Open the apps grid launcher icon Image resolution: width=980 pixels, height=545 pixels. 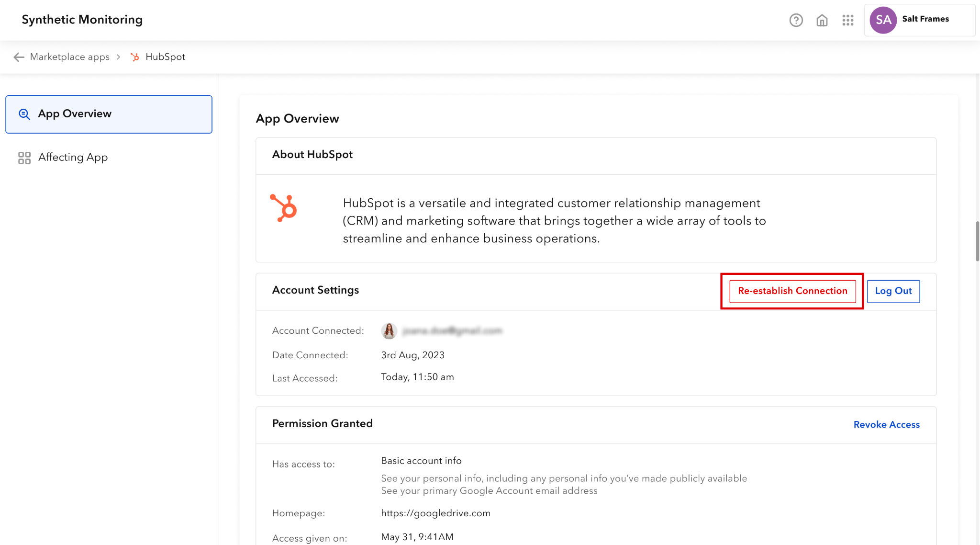(x=848, y=20)
